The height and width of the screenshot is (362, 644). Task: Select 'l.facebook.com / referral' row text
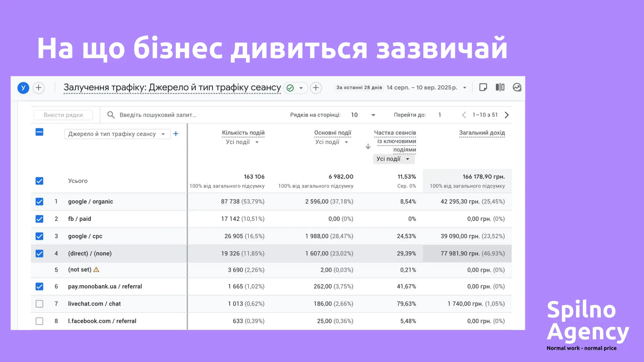pyautogui.click(x=102, y=321)
